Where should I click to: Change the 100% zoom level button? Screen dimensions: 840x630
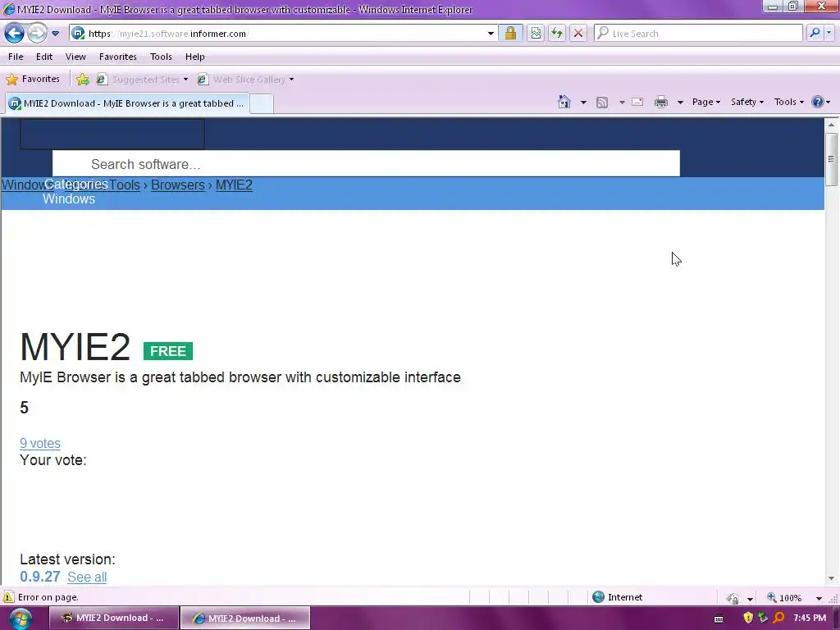coord(785,597)
